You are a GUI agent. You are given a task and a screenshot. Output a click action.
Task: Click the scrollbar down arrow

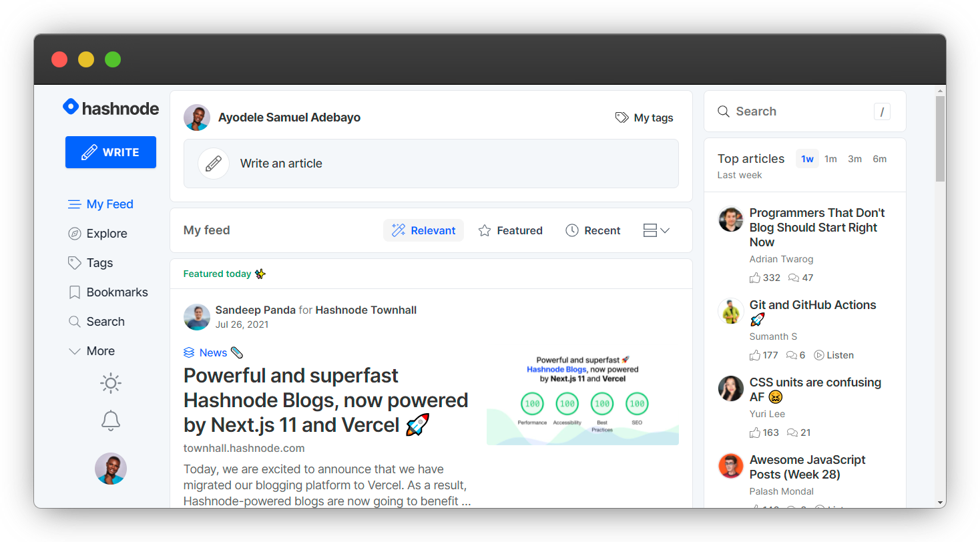(x=940, y=503)
